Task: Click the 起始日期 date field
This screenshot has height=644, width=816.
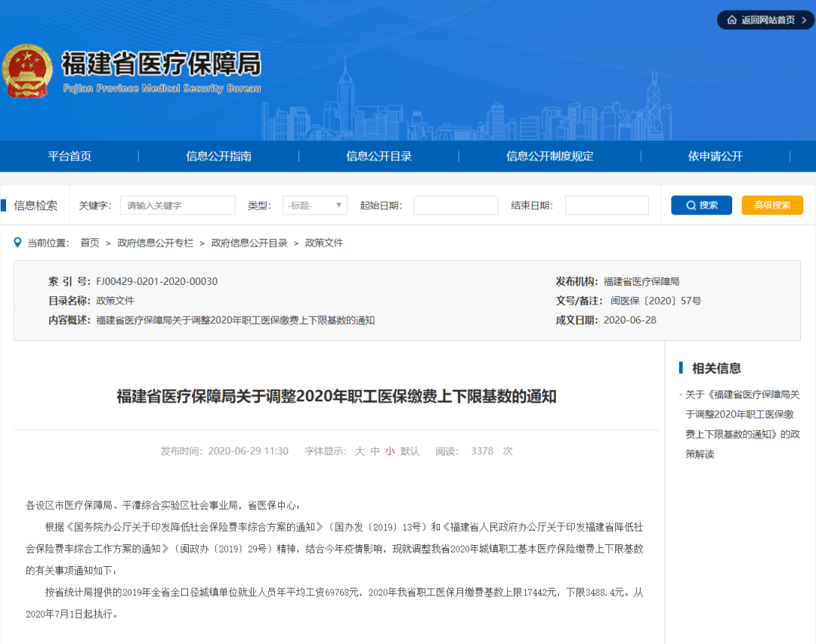Action: click(456, 206)
